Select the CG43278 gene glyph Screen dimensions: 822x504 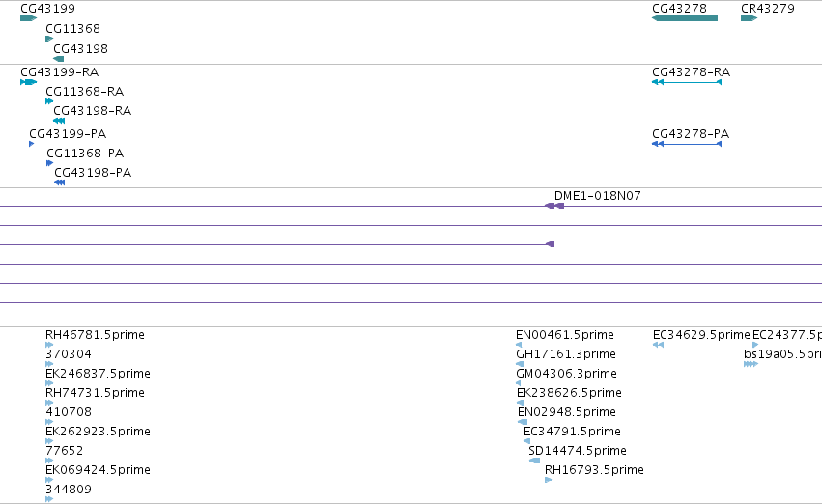(685, 18)
